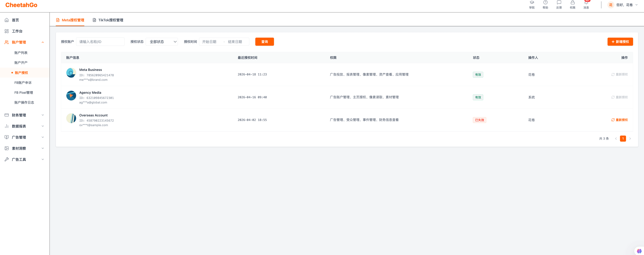Click the 花 user avatar
The width and height of the screenshot is (644, 255).
[611, 5]
